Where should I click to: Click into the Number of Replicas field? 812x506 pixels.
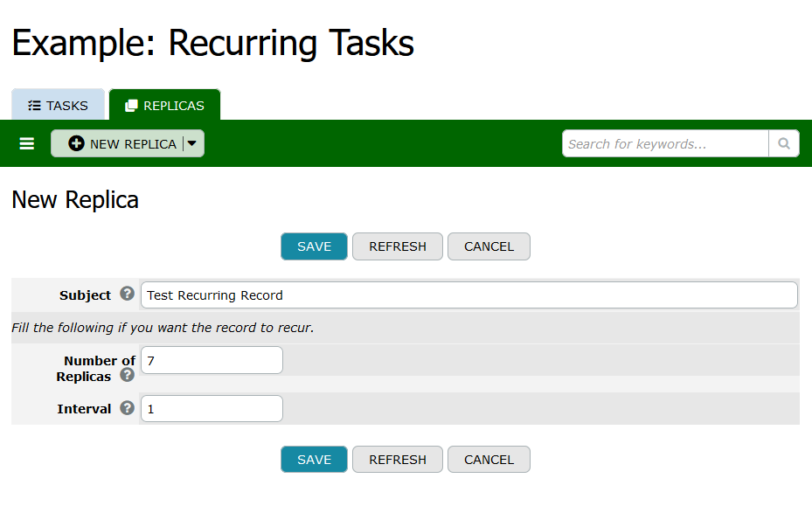pyautogui.click(x=212, y=360)
